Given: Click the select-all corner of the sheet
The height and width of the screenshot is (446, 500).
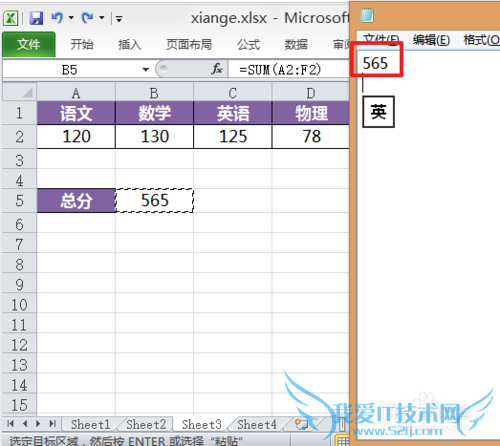Looking at the screenshot, I should click(x=20, y=92).
